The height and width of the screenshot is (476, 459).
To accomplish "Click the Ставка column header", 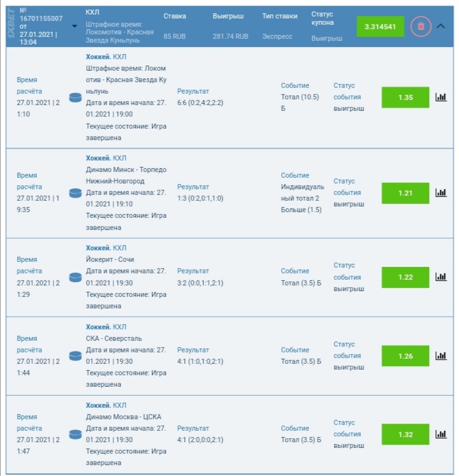I will 175,16.
